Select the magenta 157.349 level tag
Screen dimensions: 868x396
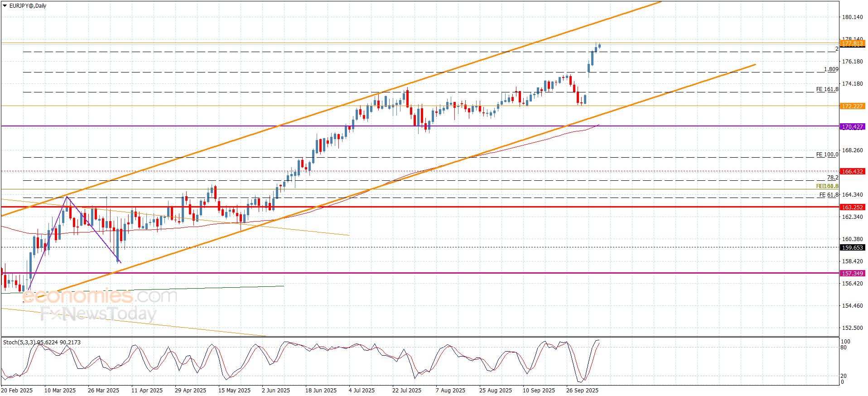click(852, 273)
